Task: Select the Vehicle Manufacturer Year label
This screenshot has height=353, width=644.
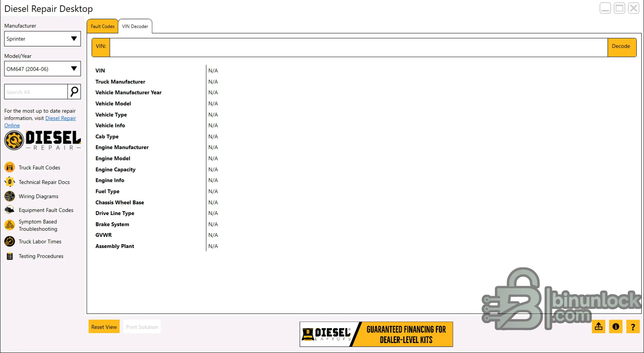Action: (x=128, y=93)
